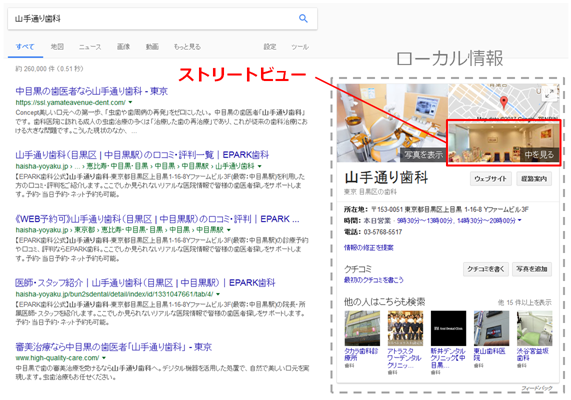
Task: Click the map thumbnail with red pin
Action: click(504, 102)
